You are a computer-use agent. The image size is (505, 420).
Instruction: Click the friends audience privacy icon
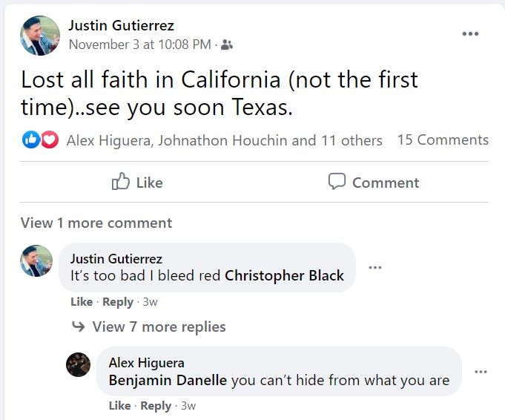[227, 45]
